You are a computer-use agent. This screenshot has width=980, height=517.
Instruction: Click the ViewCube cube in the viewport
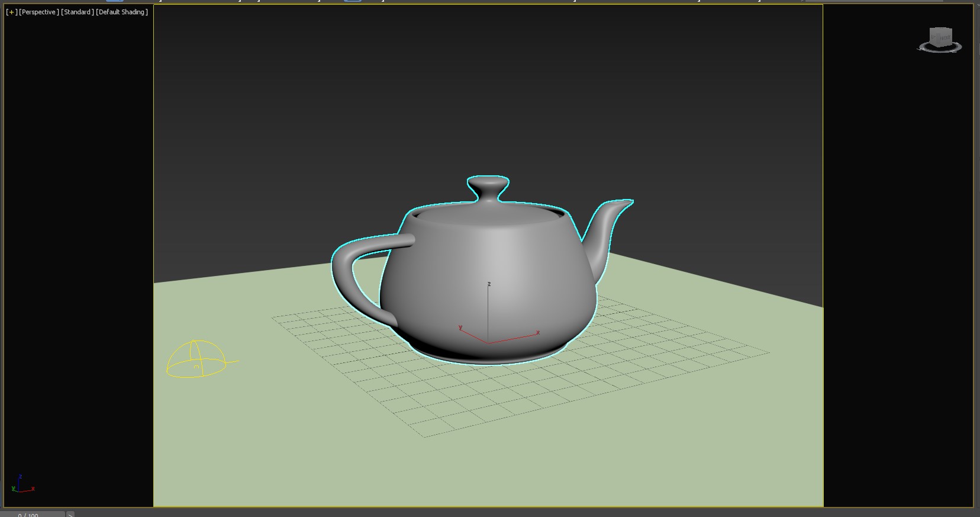[x=940, y=36]
